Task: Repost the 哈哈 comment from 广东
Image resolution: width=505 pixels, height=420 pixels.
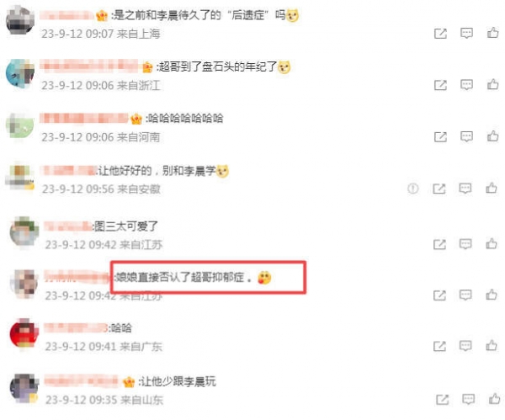Action: [x=439, y=346]
